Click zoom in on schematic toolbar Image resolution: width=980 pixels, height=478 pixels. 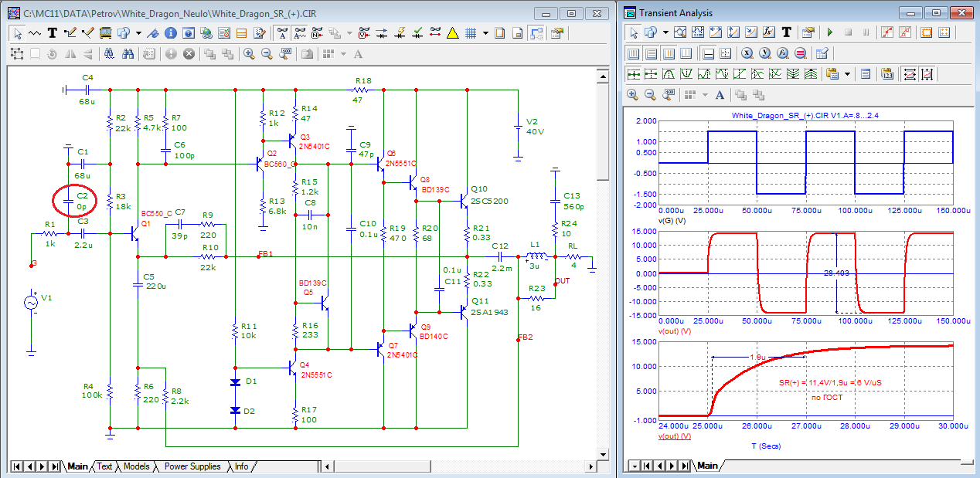click(x=249, y=53)
